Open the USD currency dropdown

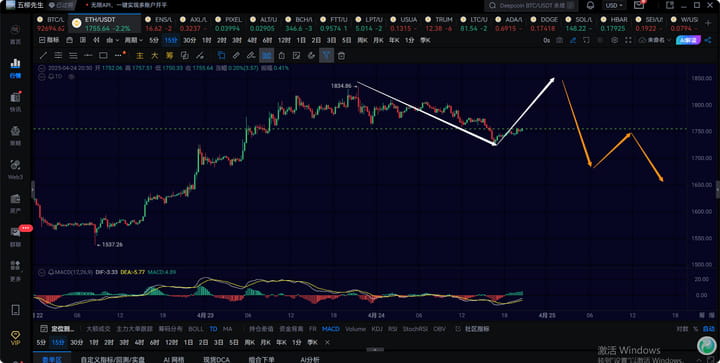pyautogui.click(x=614, y=6)
